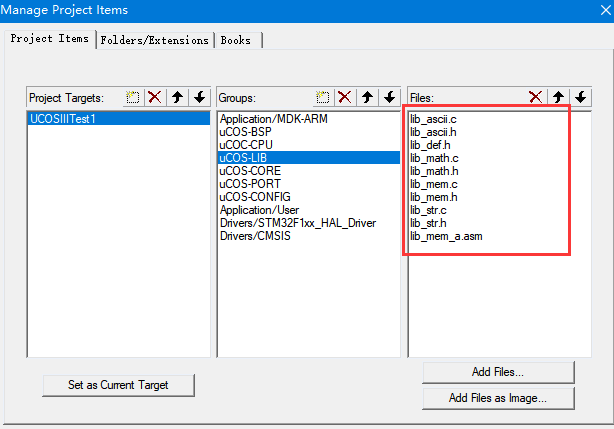Delete the selected file

pos(536,97)
